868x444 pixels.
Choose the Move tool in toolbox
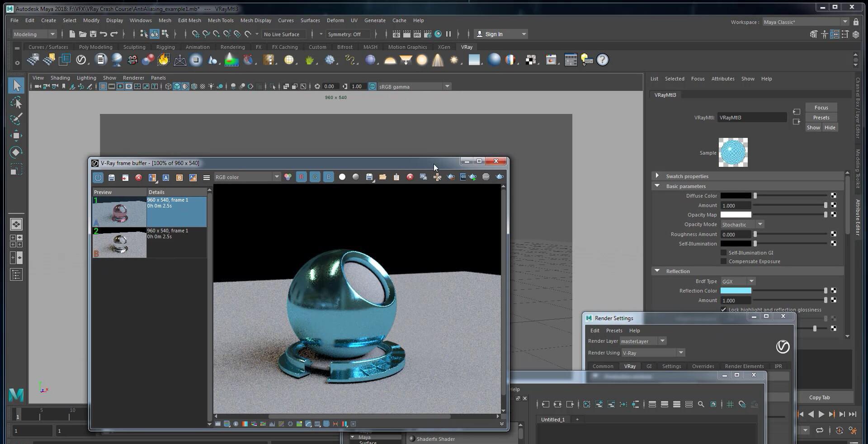tap(16, 136)
